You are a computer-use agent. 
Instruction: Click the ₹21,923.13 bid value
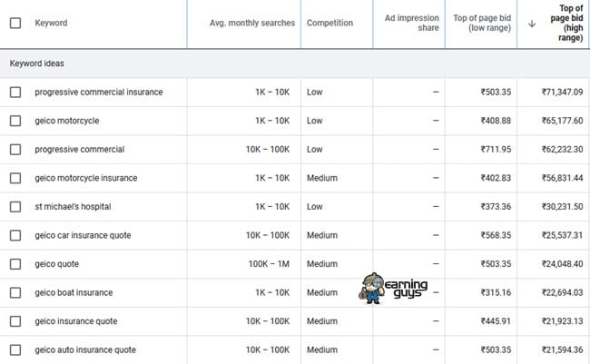(x=562, y=321)
